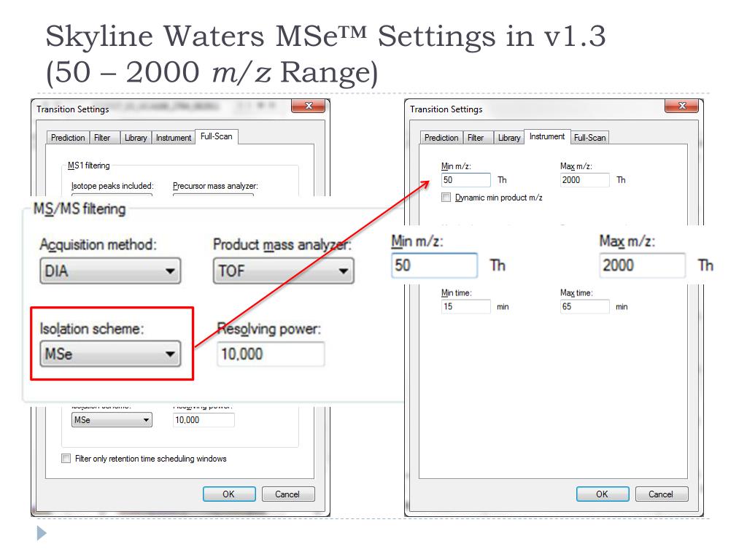Select the 'Dynamic min product m/z' label text

click(x=499, y=197)
